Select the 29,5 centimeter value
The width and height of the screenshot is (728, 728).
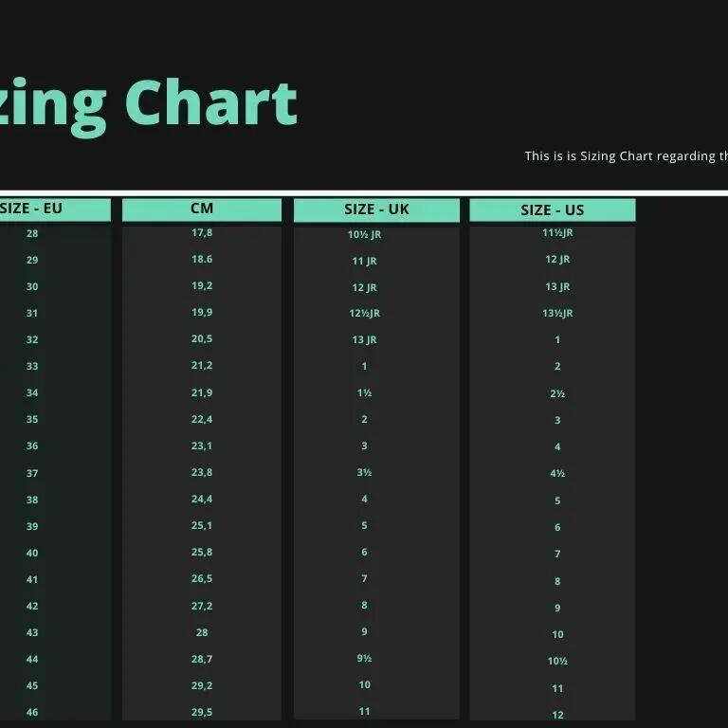tap(202, 712)
